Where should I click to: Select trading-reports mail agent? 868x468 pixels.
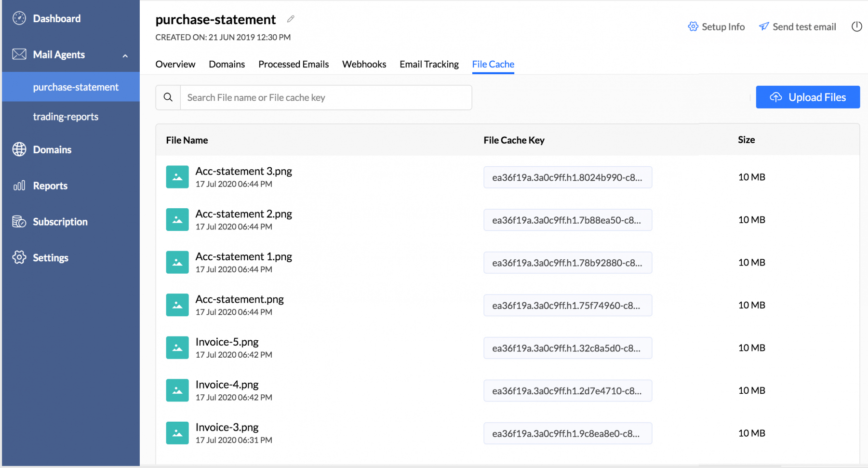(x=66, y=117)
